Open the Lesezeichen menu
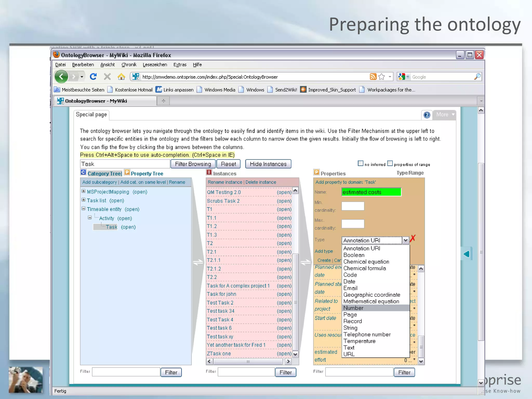This screenshot has width=532, height=399. pyautogui.click(x=155, y=65)
